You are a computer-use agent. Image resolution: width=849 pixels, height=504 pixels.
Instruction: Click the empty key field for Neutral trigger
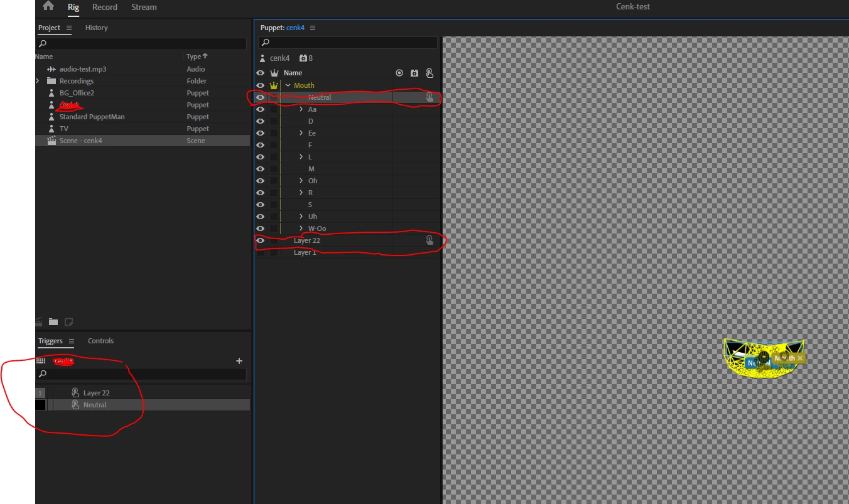coord(40,405)
